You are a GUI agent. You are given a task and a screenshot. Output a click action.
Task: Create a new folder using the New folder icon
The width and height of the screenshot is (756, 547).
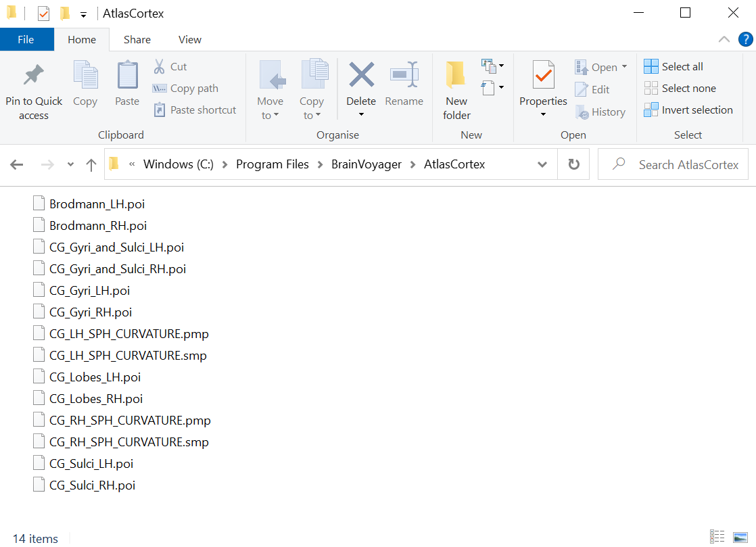[456, 74]
